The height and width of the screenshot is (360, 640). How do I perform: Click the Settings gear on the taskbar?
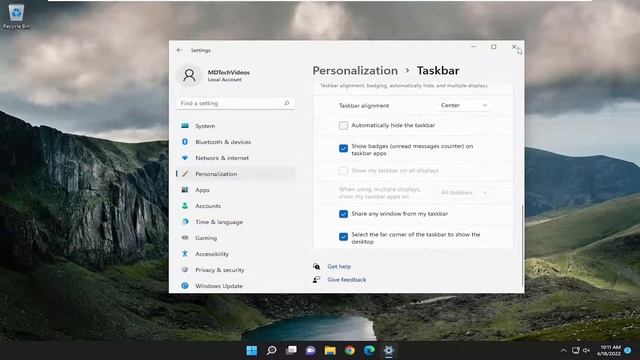389,351
